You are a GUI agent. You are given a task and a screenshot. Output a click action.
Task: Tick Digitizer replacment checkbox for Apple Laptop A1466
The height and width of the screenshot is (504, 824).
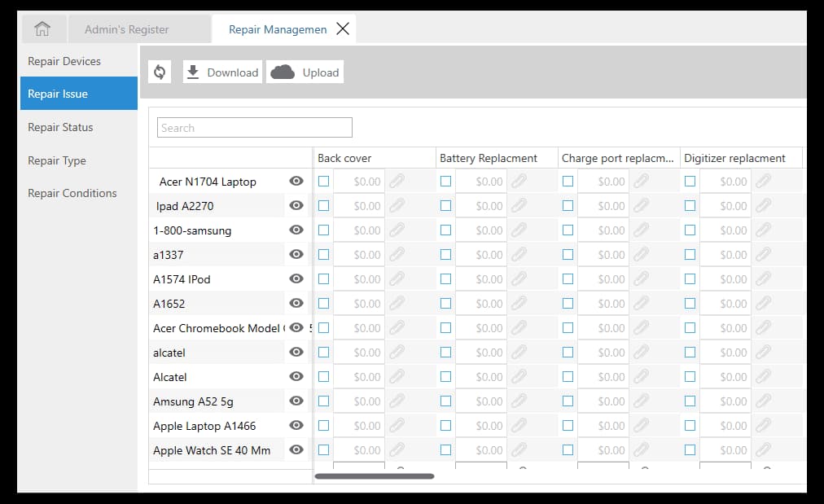[690, 426]
